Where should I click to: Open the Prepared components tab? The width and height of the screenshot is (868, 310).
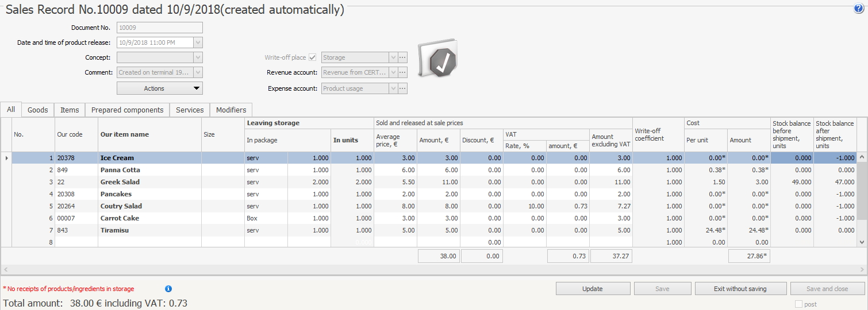[127, 110]
